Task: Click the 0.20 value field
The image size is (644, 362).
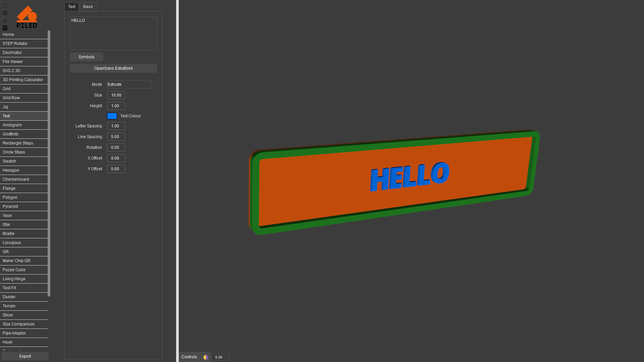Action: (220, 357)
